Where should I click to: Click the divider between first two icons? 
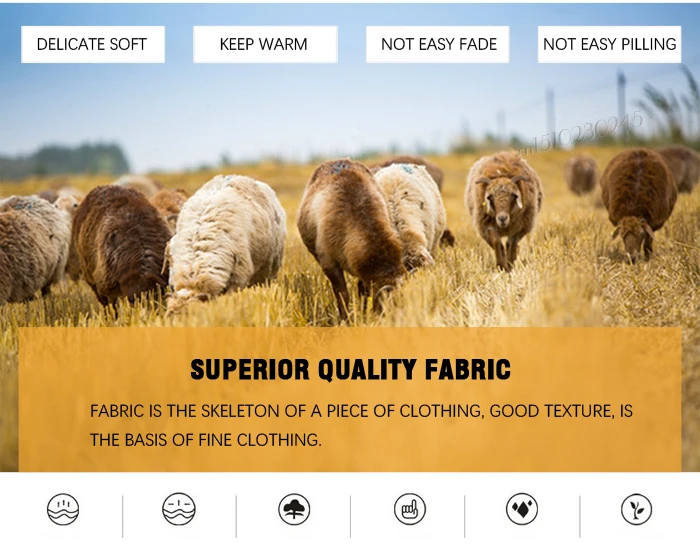[122, 516]
